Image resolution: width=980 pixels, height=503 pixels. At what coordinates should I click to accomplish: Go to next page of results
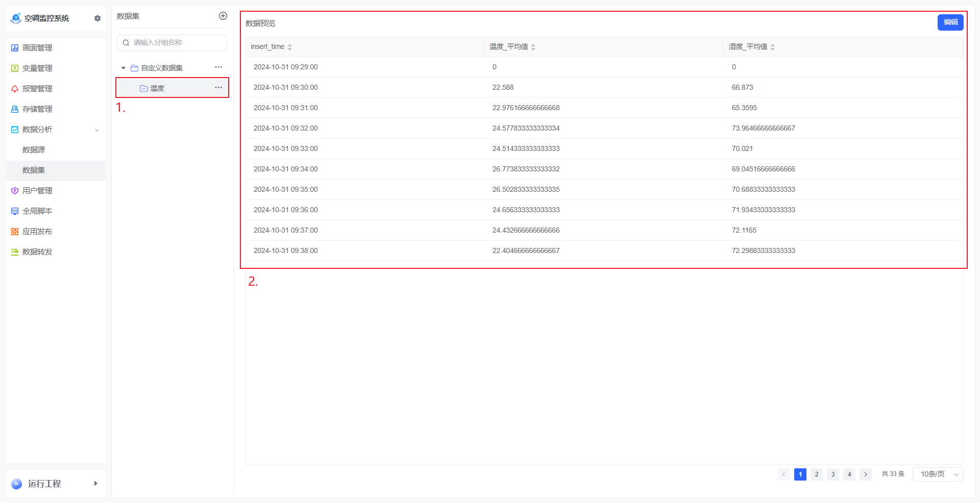pyautogui.click(x=866, y=474)
